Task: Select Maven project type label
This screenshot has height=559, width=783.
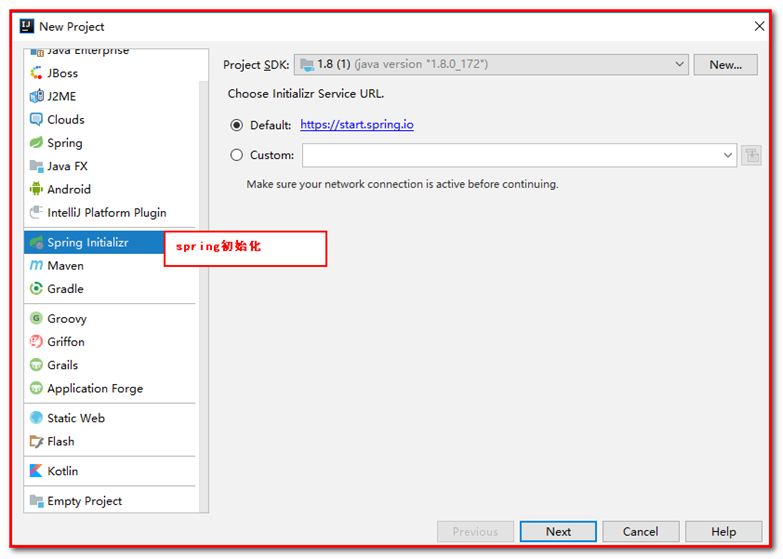Action: [x=65, y=266]
